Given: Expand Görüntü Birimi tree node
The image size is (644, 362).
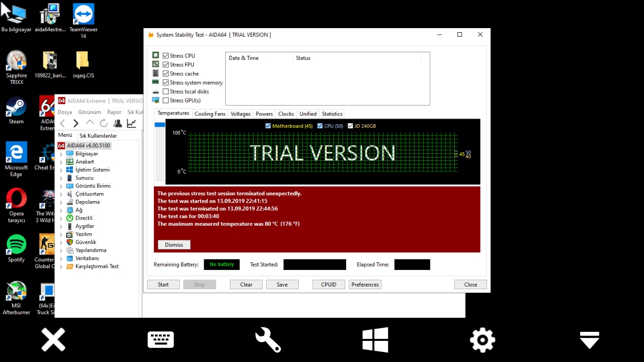Looking at the screenshot, I should coord(61,186).
